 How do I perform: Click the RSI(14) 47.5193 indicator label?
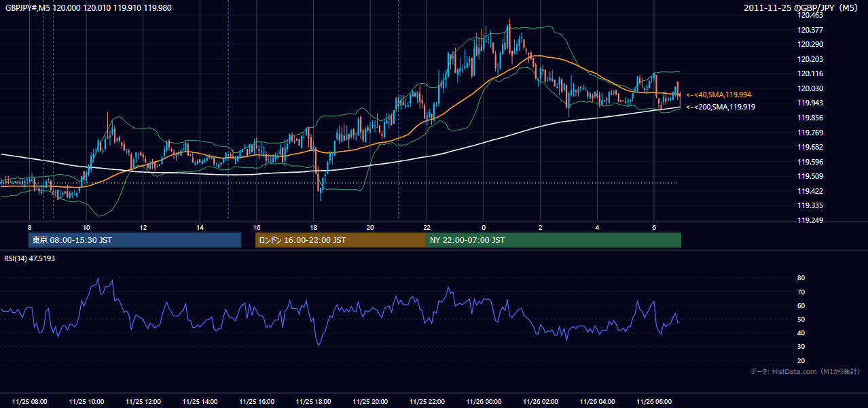coord(30,258)
